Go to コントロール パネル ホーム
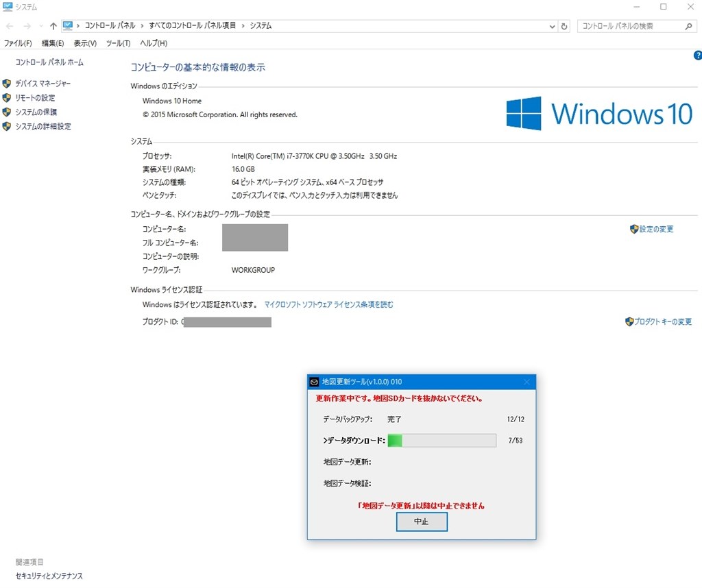The width and height of the screenshot is (702, 588). point(49,62)
